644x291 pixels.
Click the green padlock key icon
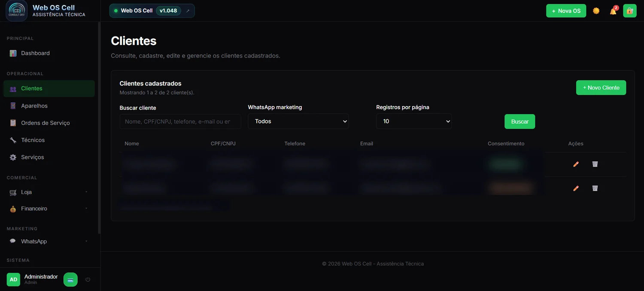(x=630, y=11)
